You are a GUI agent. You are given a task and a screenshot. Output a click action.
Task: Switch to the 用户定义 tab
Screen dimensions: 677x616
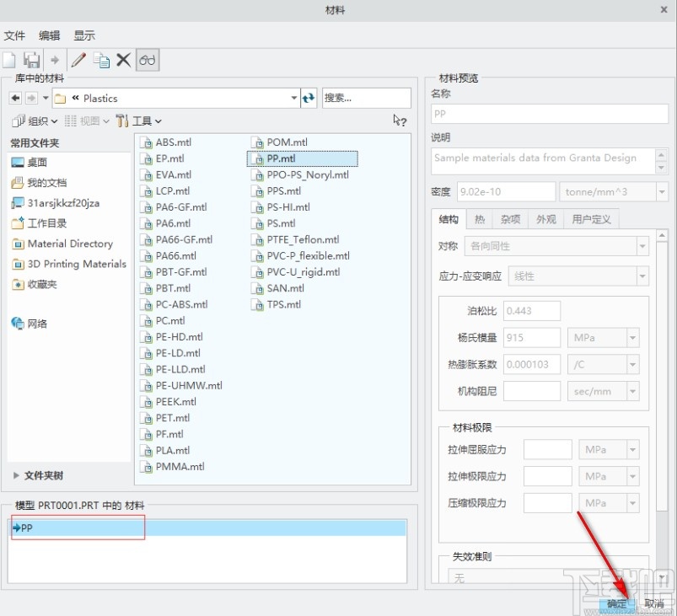click(x=592, y=219)
